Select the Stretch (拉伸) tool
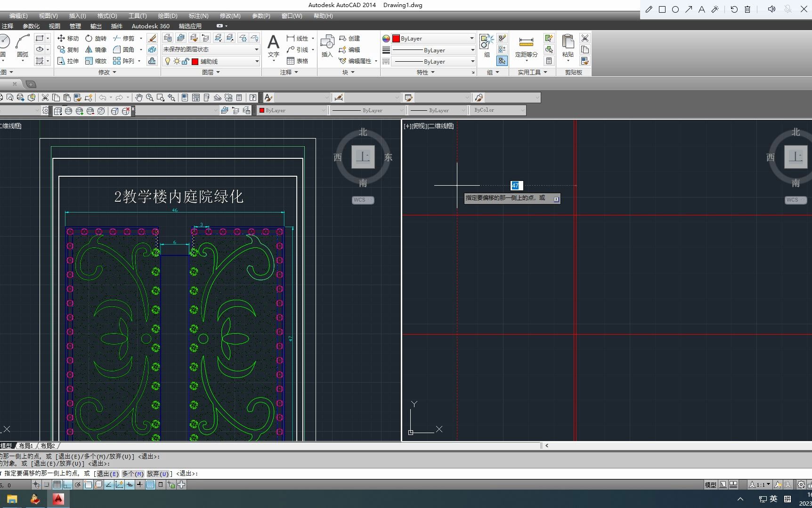The image size is (812, 508). click(x=68, y=61)
